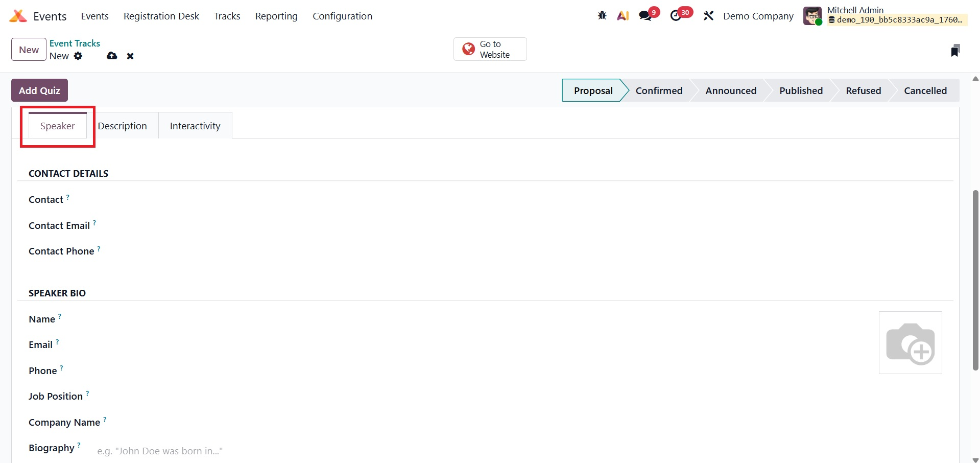Save record with cloud upload icon

112,56
